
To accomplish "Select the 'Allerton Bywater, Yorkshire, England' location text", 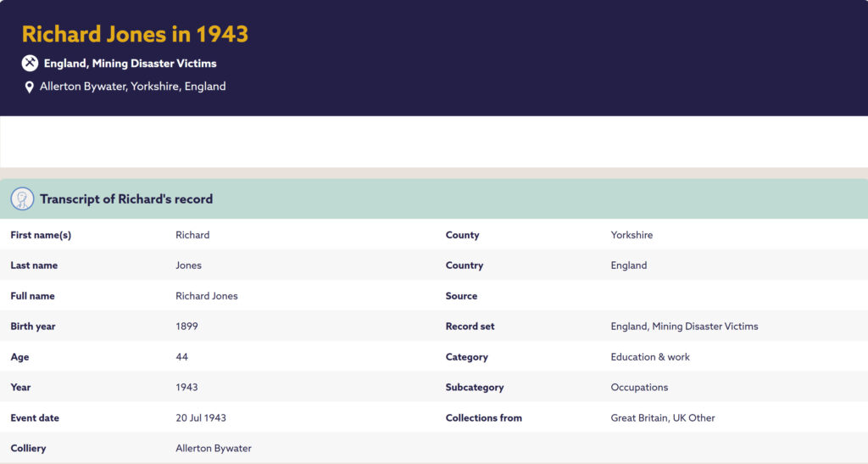I will [x=132, y=87].
